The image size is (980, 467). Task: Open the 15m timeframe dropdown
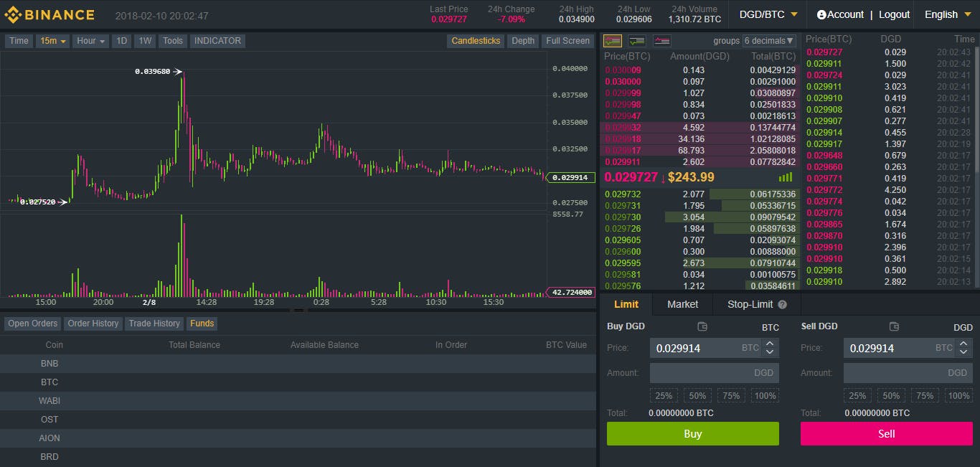point(52,41)
